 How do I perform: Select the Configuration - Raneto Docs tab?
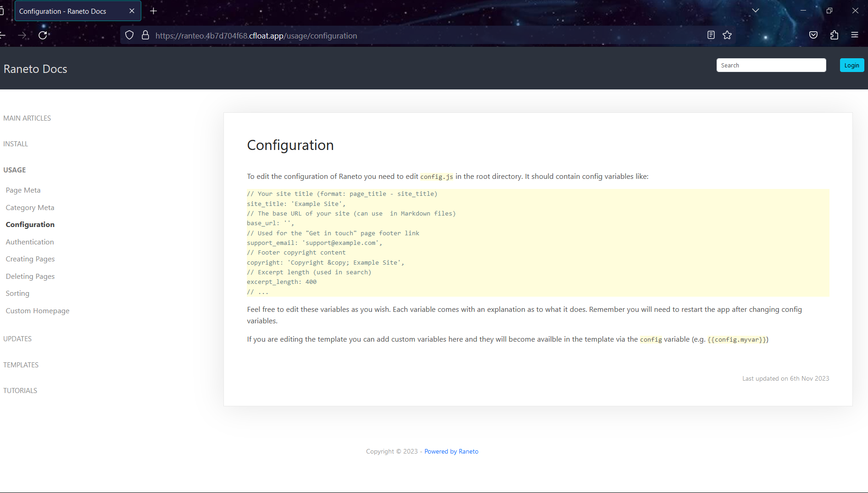pos(78,11)
